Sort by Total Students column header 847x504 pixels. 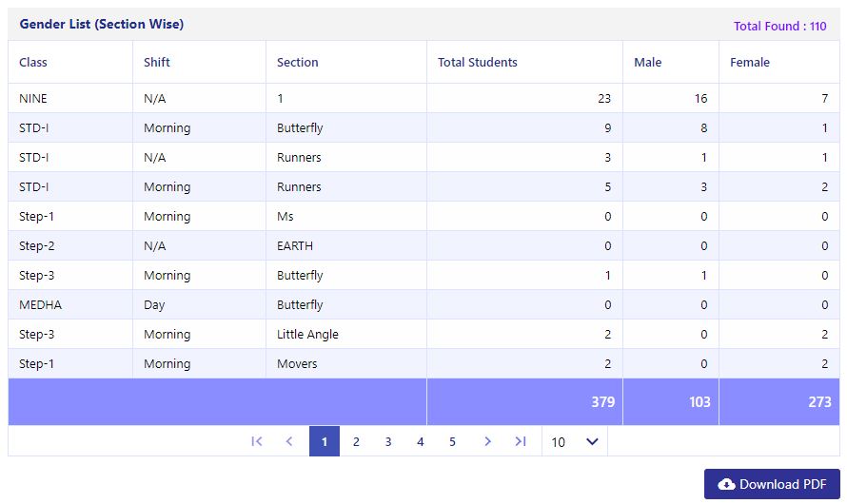click(x=478, y=62)
